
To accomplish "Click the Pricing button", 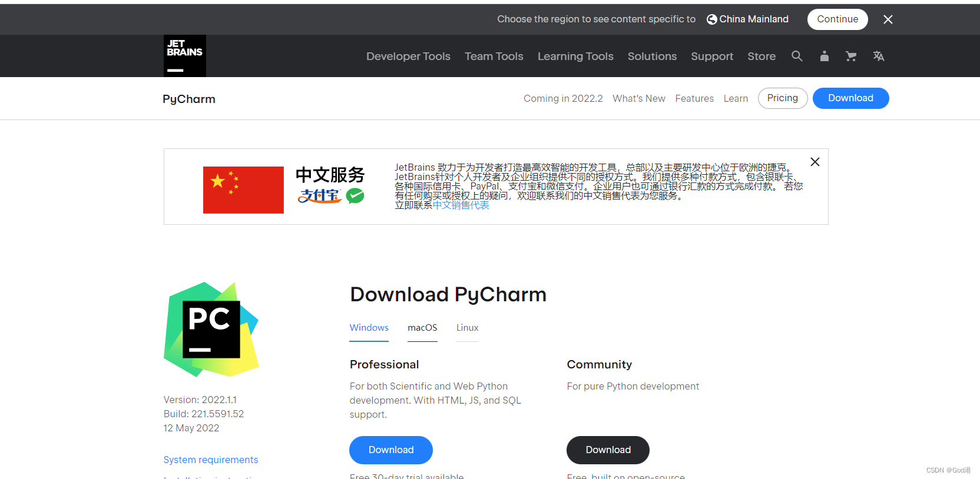I will coord(783,98).
